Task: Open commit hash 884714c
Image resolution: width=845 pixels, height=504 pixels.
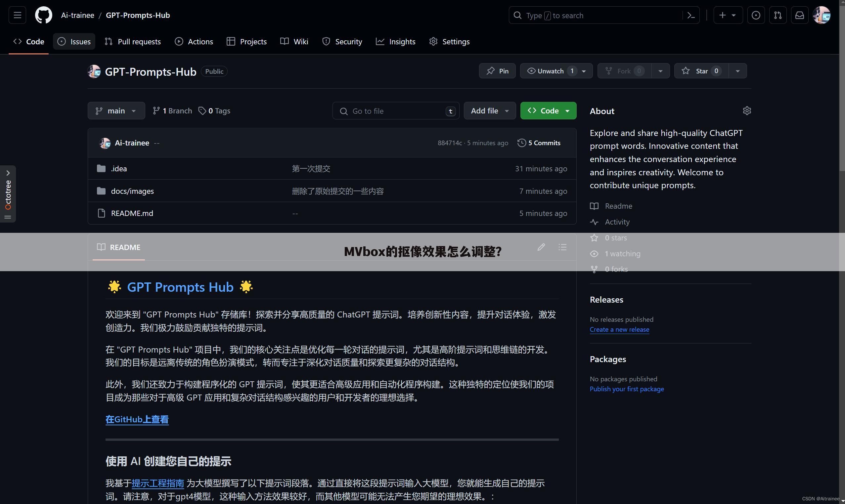Action: coord(450,143)
